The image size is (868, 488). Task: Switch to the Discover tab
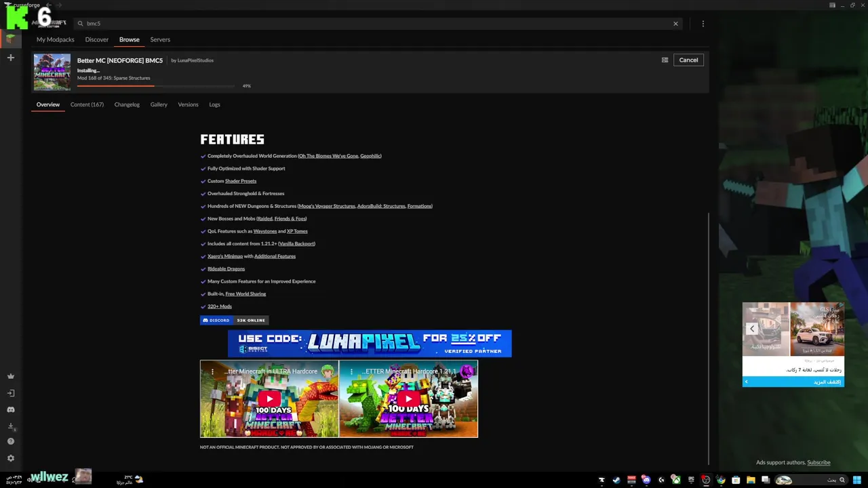[x=97, y=39]
